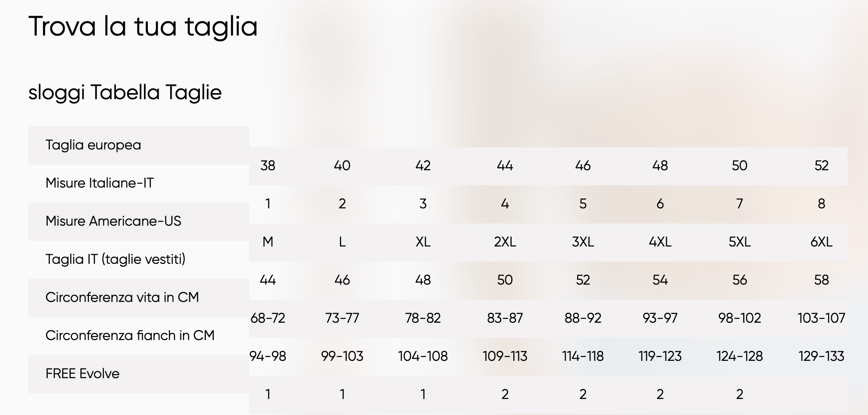The image size is (868, 415).
Task: Select waist measurement 68-72 cell
Action: tap(268, 318)
